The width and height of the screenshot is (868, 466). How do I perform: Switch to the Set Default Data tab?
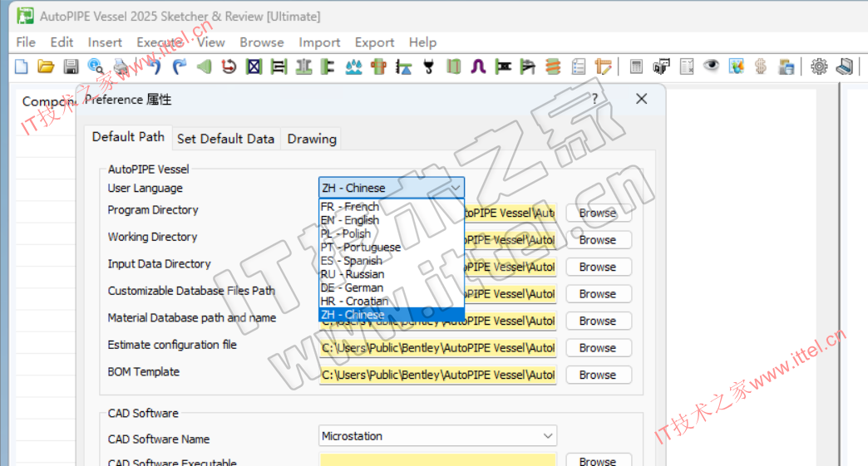click(x=225, y=139)
